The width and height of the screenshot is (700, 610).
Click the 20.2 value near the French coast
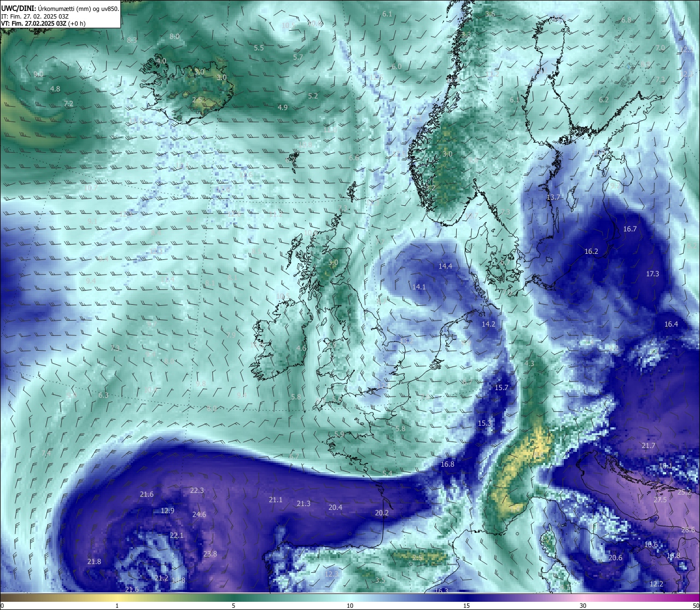pyautogui.click(x=382, y=513)
